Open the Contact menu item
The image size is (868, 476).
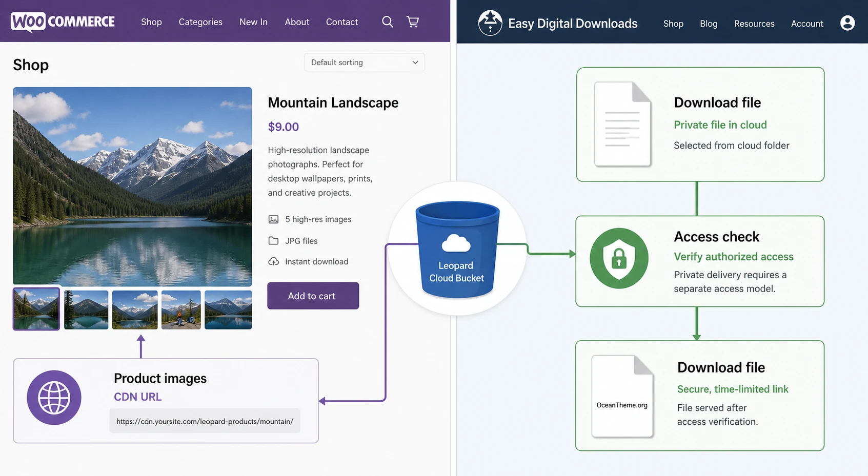342,22
